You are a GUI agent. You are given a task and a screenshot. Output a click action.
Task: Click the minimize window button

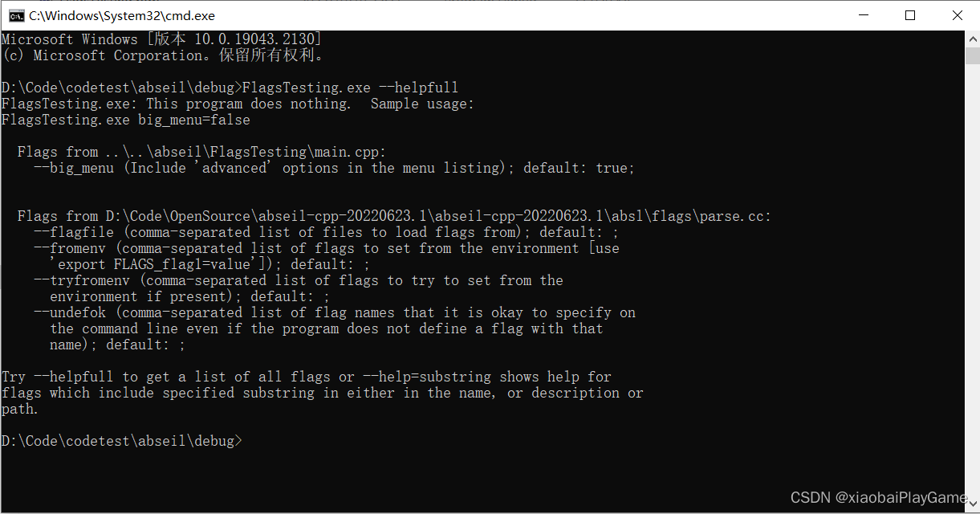[x=863, y=15]
